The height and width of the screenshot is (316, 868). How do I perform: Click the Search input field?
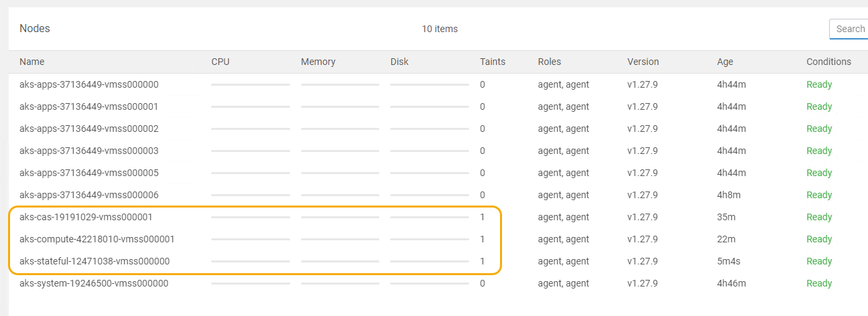(850, 29)
